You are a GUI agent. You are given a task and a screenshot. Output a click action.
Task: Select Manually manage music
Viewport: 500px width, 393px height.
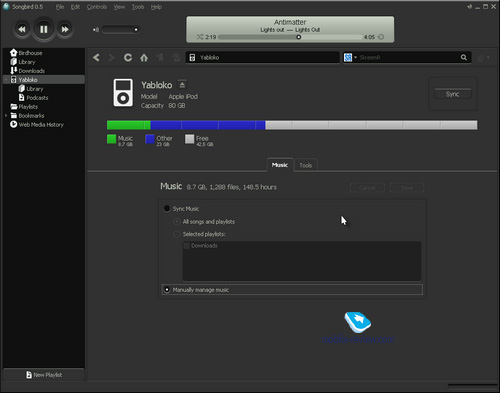coord(167,290)
